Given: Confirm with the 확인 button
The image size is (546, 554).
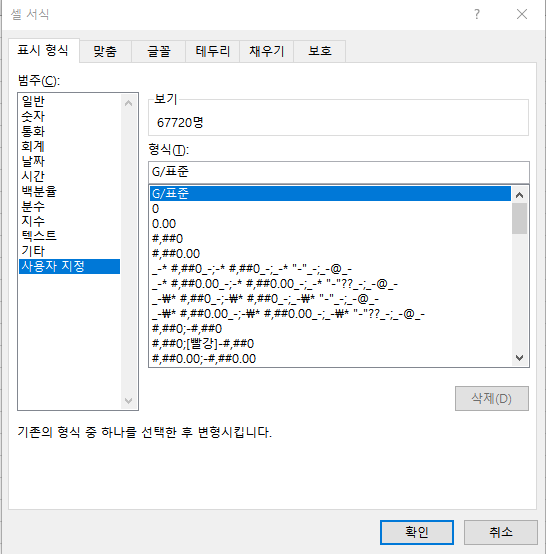Looking at the screenshot, I should (417, 532).
